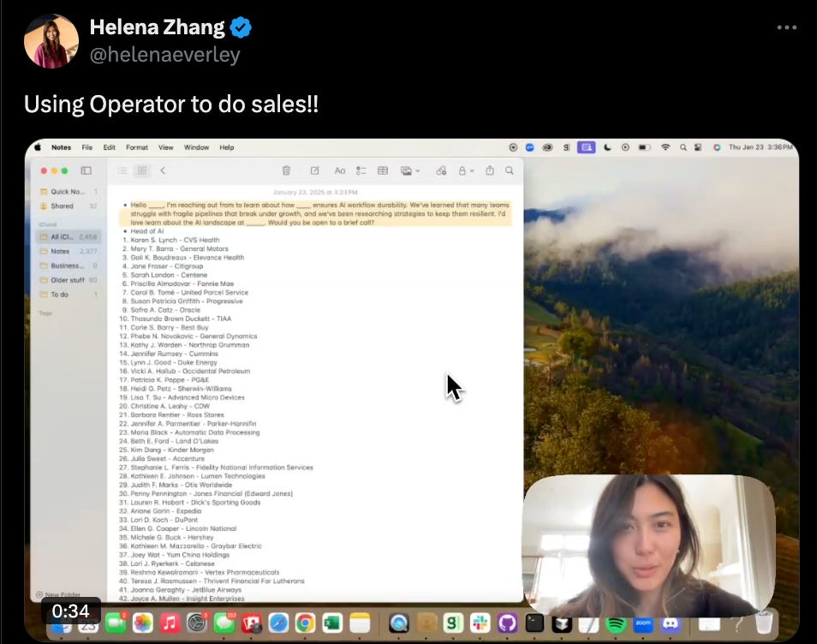
Task: Search notes with the toolbar magnifier icon
Action: coord(510,170)
